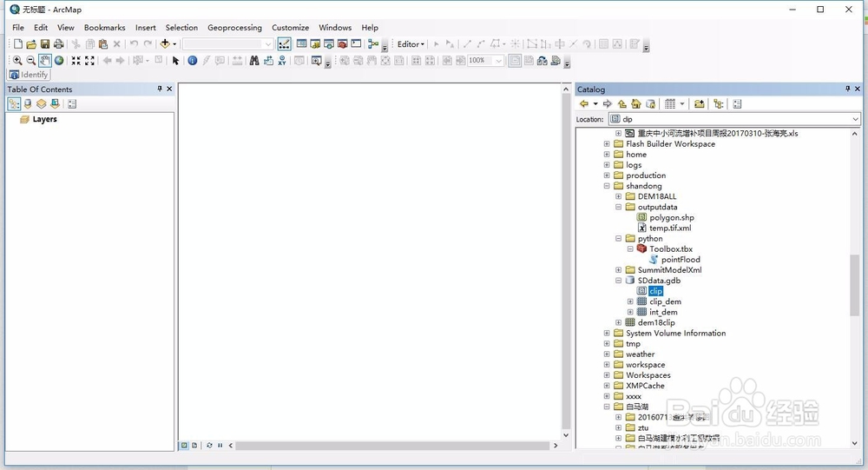Open the Go To XY tool
This screenshot has height=470, width=868.
point(282,61)
